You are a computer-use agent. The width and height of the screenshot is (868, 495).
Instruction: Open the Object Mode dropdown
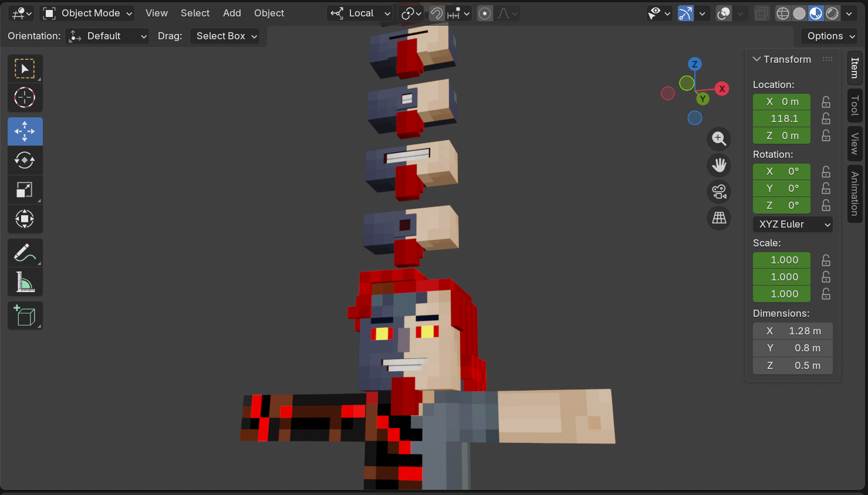click(88, 13)
